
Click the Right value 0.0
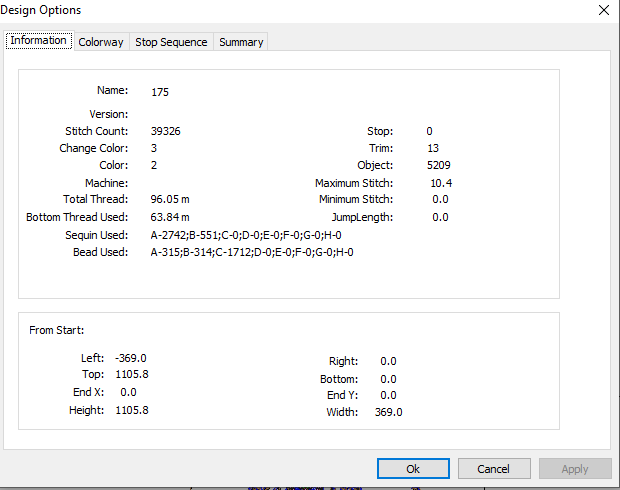(388, 361)
